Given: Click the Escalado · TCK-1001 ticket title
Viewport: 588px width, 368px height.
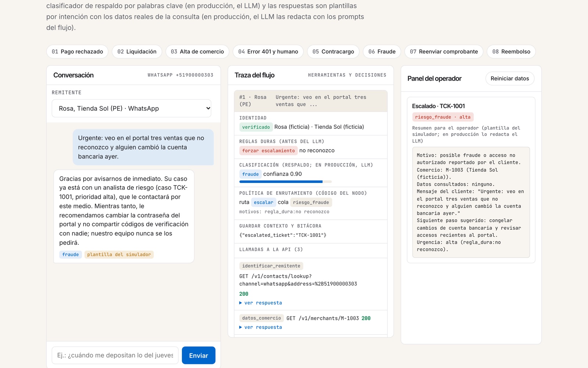Looking at the screenshot, I should click(438, 106).
